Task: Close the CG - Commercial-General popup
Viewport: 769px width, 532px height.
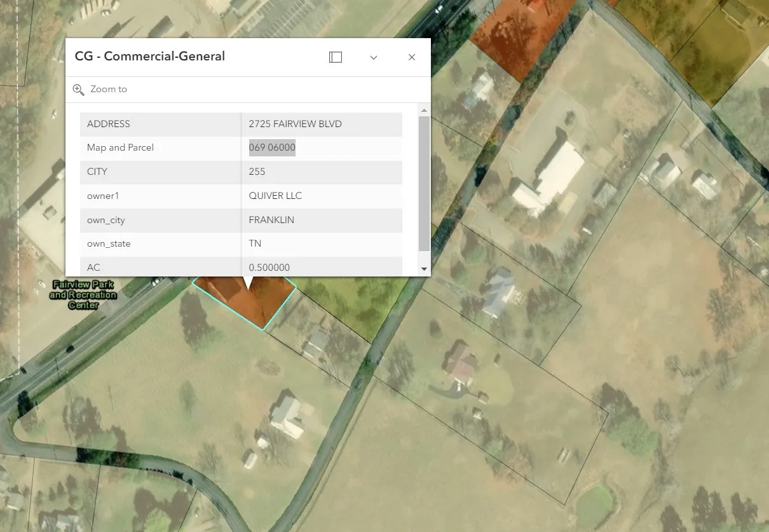Action: (x=412, y=57)
